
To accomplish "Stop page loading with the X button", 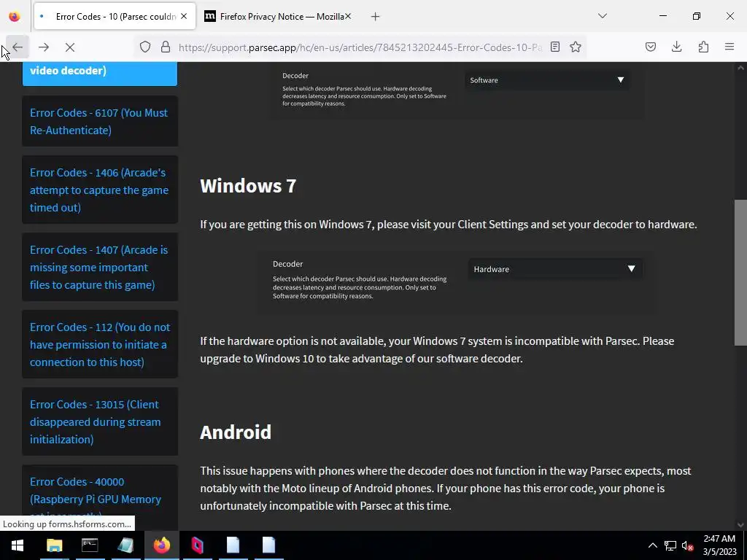I will tap(69, 47).
